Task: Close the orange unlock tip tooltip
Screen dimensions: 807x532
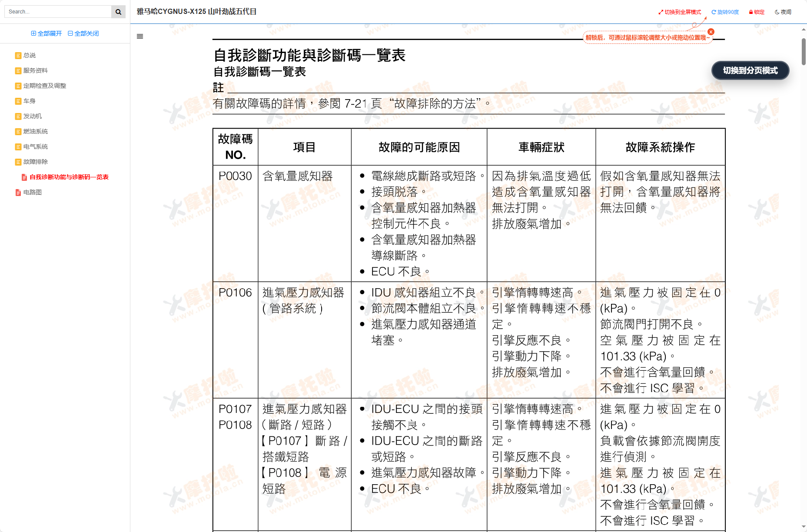Action: point(711,32)
